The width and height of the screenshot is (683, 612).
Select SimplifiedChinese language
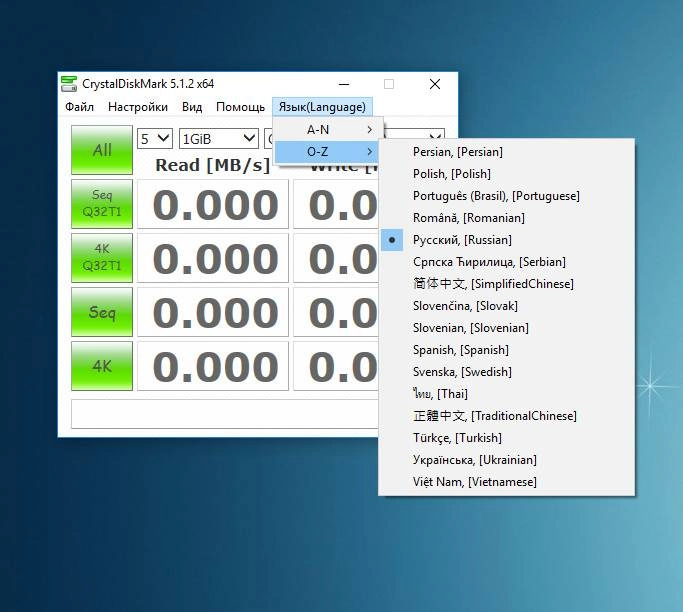(x=506, y=284)
